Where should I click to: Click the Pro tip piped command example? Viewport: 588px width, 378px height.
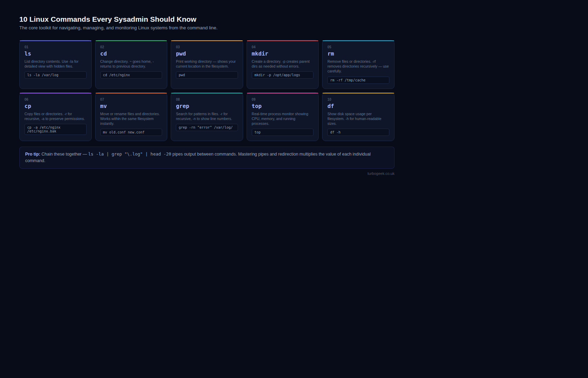129,154
